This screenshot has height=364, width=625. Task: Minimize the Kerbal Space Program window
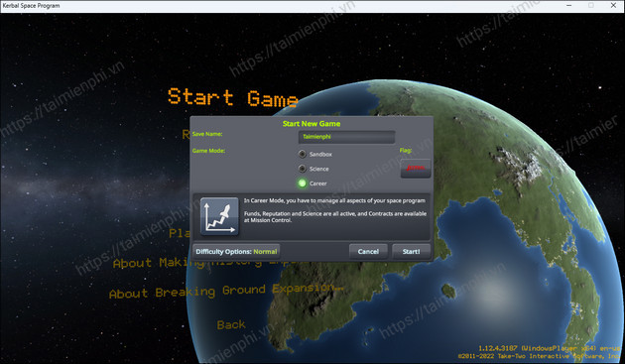coord(568,6)
